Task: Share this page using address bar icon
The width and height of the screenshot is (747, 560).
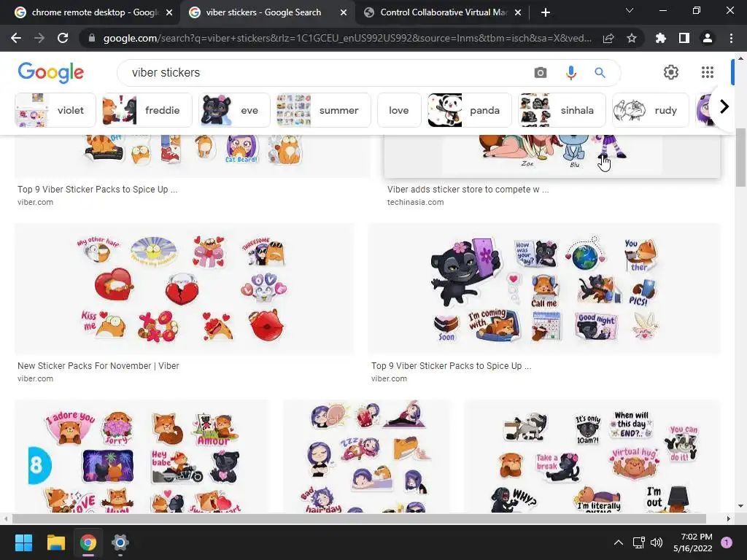Action: 608,38
